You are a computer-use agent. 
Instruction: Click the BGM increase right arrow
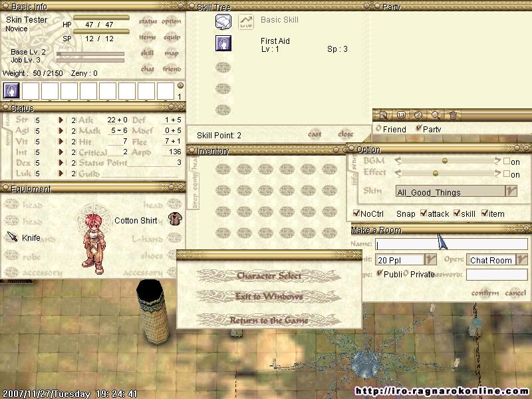pos(497,161)
